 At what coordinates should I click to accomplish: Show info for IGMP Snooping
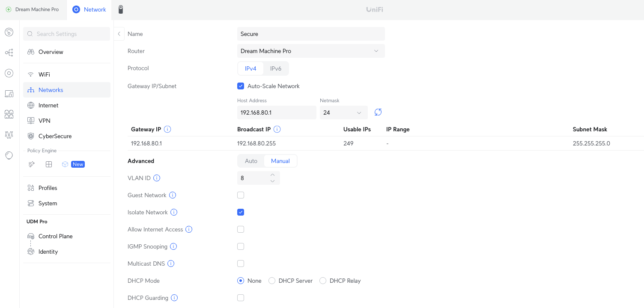pos(173,246)
